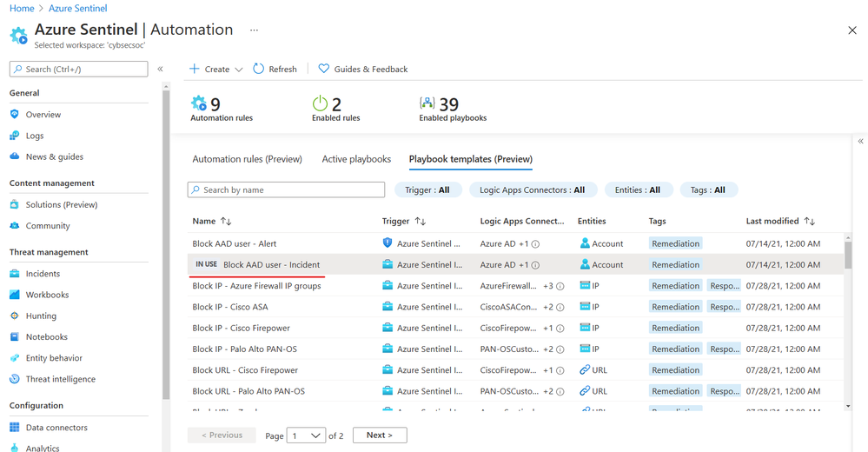
Task: Click info icon in Block AAD user - Incident row
Action: pyautogui.click(x=535, y=265)
